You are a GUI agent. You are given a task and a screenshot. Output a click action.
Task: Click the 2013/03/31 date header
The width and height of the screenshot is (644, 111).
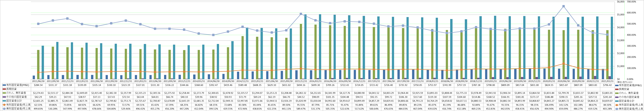click(x=140, y=81)
